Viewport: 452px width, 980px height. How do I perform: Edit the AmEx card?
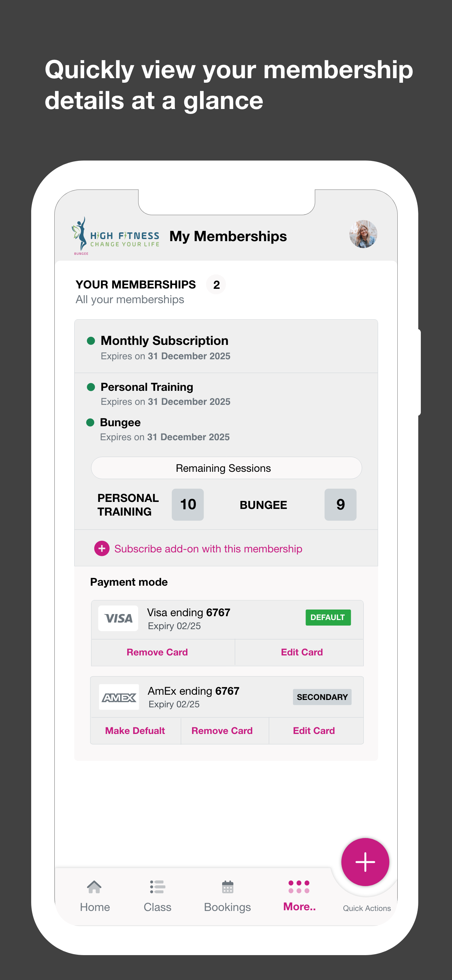314,730
